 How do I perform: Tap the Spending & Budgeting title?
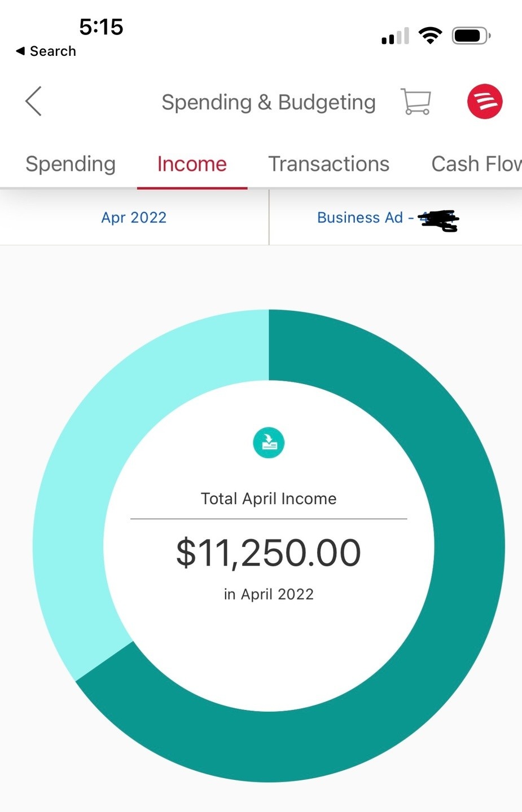point(269,102)
